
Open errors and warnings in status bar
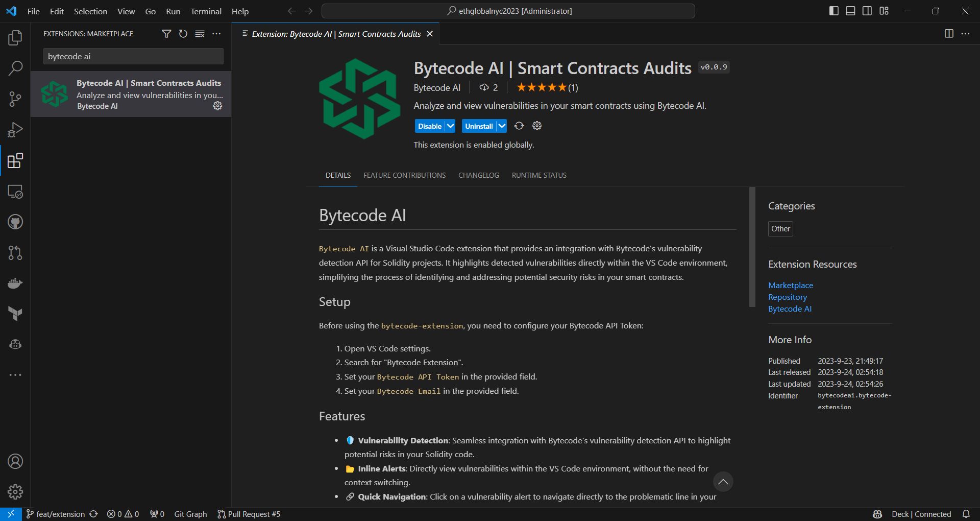(122, 514)
